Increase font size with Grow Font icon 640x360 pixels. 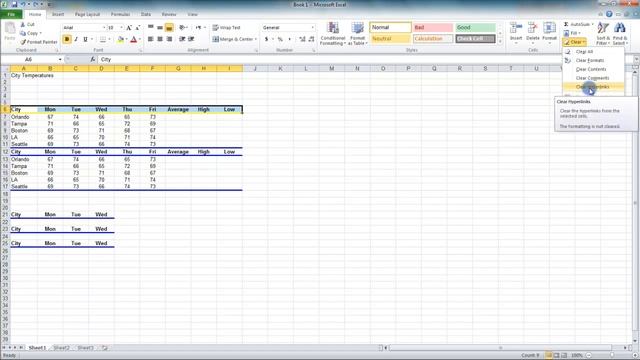pyautogui.click(x=129, y=27)
